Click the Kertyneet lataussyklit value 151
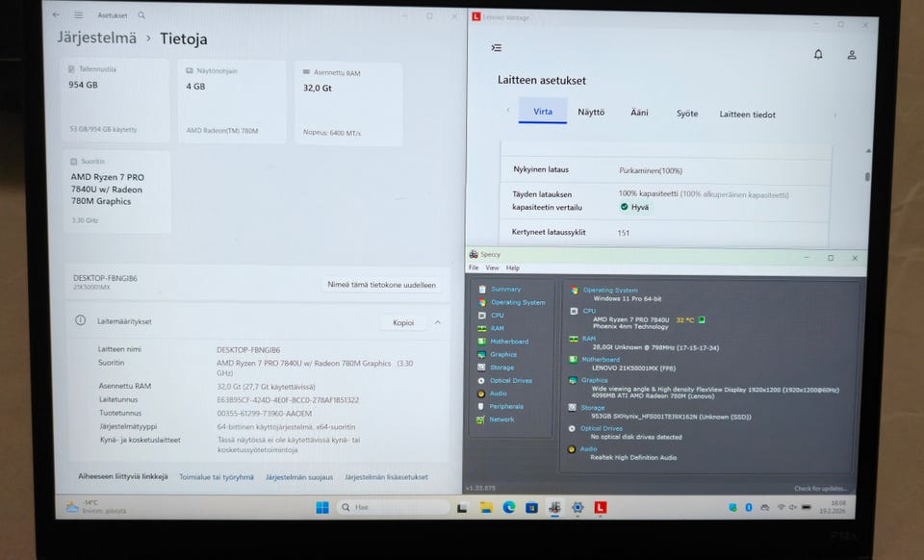Image resolution: width=924 pixels, height=560 pixels. pos(624,233)
